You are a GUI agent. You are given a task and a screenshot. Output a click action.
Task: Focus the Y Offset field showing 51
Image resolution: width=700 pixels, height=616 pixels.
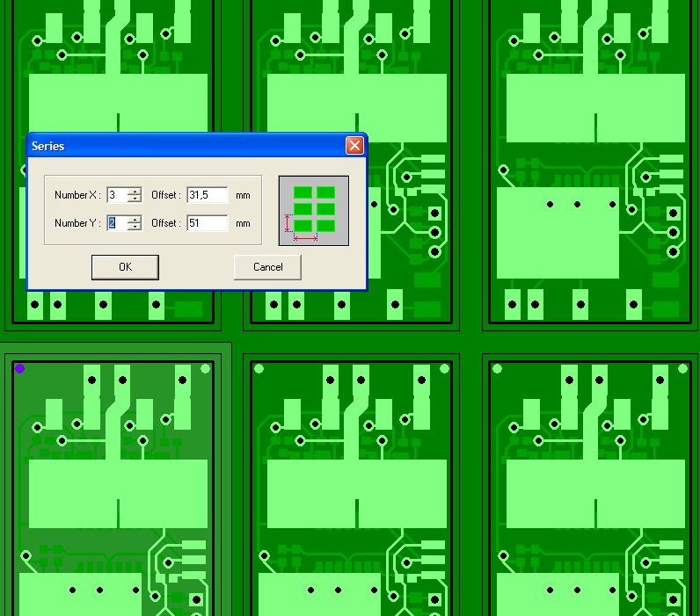(208, 223)
